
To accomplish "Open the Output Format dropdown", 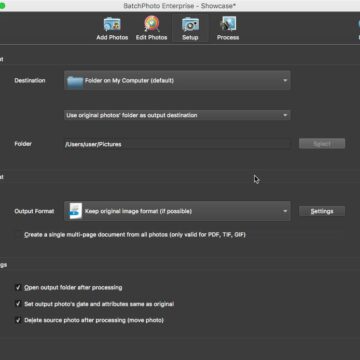I will [177, 211].
